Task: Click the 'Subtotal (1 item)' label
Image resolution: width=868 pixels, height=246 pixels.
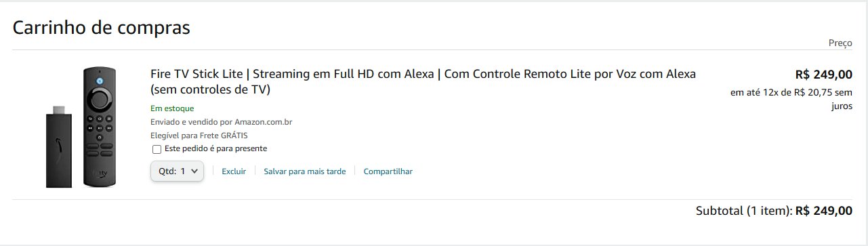Action: pos(744,211)
